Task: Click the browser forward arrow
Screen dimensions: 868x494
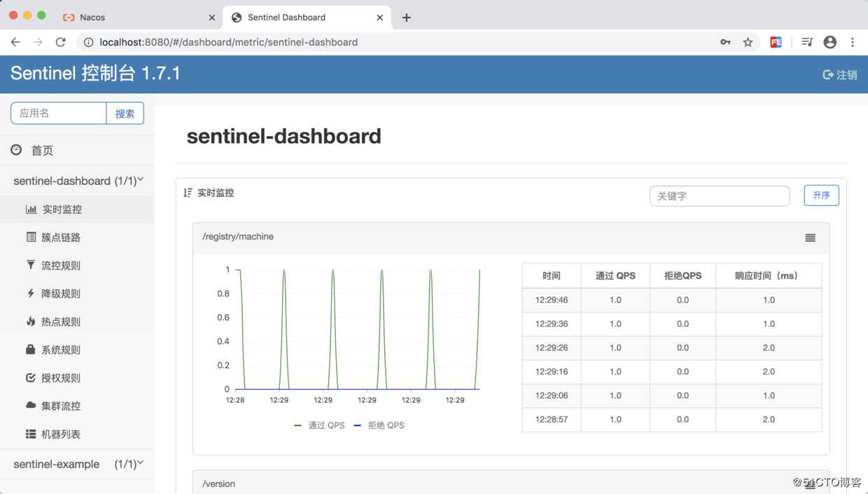Action: coord(38,42)
